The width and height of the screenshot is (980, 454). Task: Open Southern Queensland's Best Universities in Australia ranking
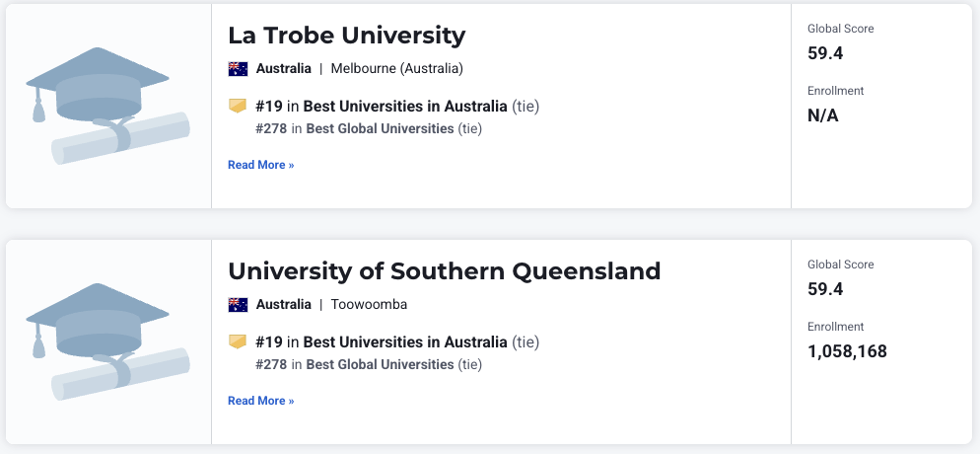coord(405,341)
